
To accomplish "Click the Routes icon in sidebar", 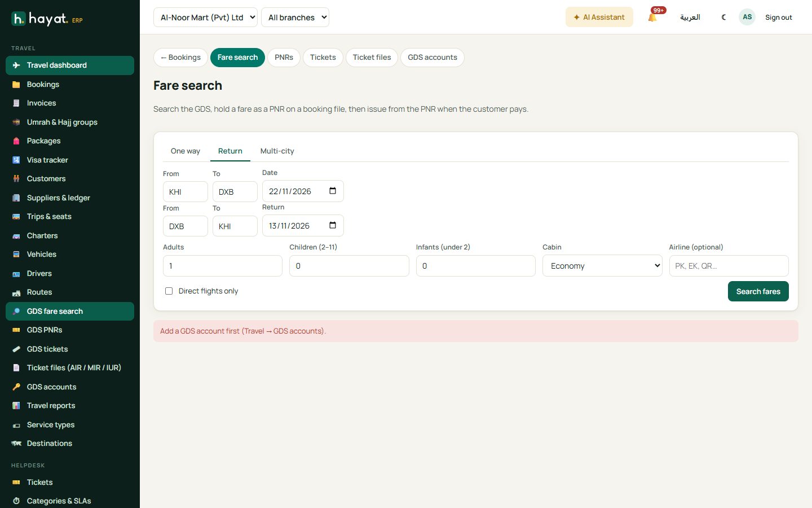I will pos(16,292).
